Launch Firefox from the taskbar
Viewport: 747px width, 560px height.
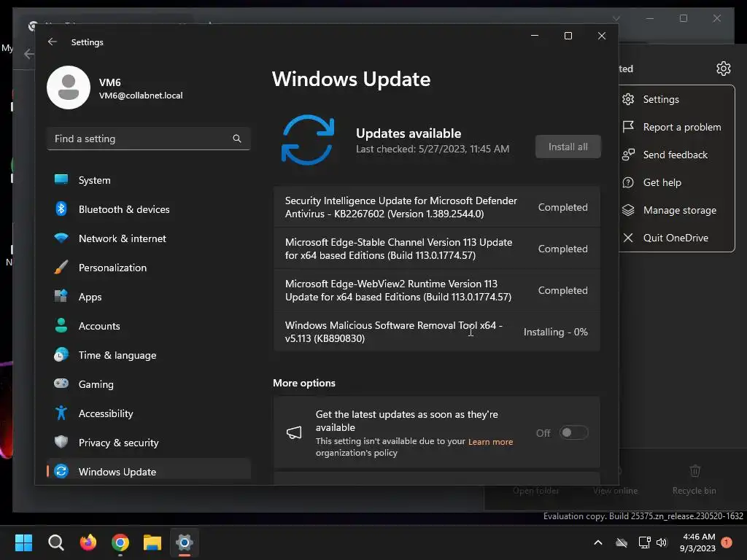coord(88,542)
